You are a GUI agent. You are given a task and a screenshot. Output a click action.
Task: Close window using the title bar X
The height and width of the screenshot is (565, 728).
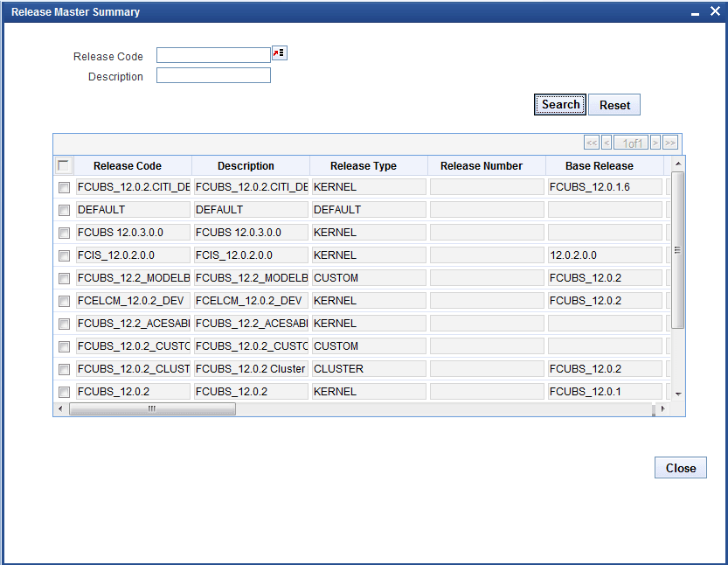(715, 11)
